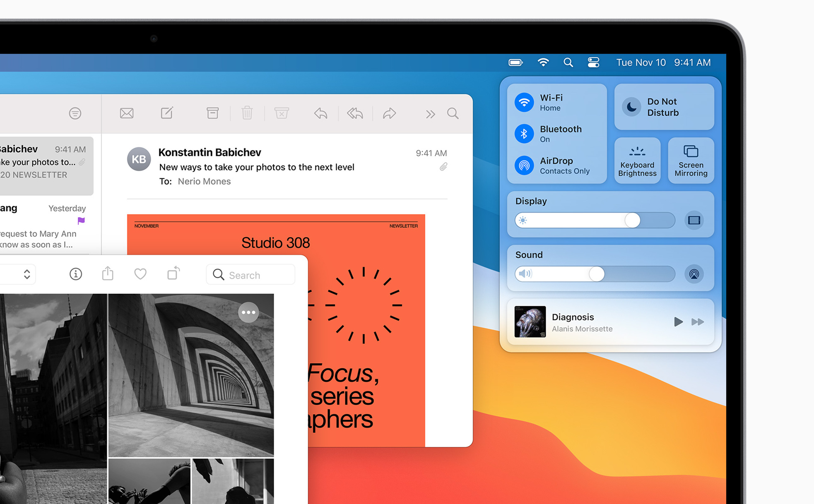Click the date and time Tue Nov 10

[x=663, y=62]
